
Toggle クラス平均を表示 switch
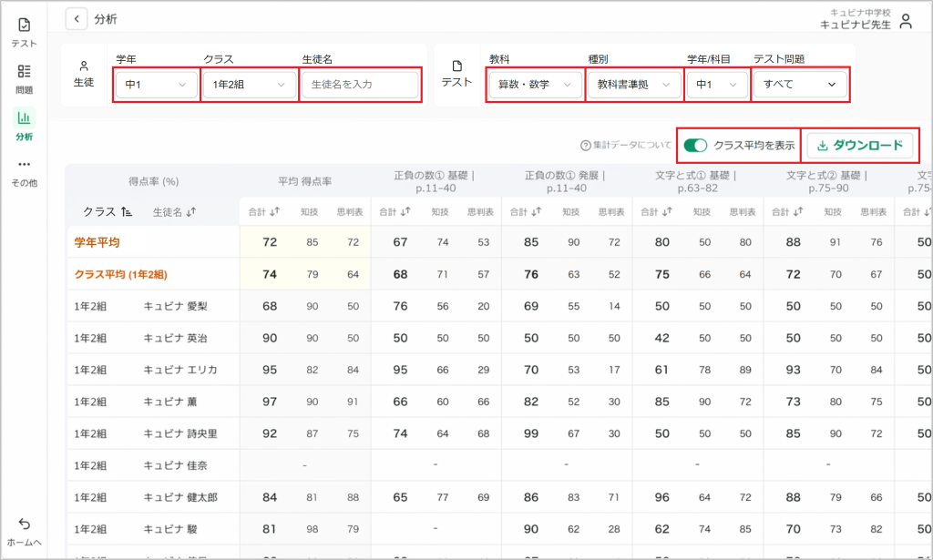(x=695, y=145)
